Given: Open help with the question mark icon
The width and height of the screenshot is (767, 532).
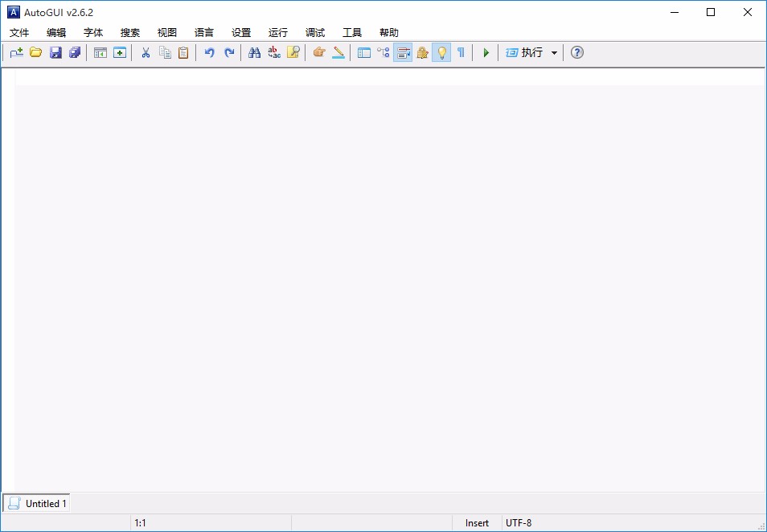Looking at the screenshot, I should pyautogui.click(x=577, y=52).
